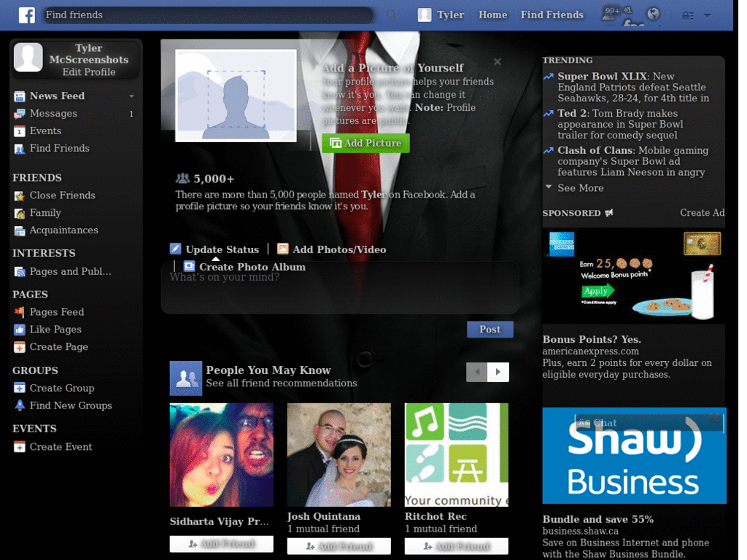The image size is (747, 560).
Task: Open See all friend recommendations link
Action: click(x=281, y=384)
